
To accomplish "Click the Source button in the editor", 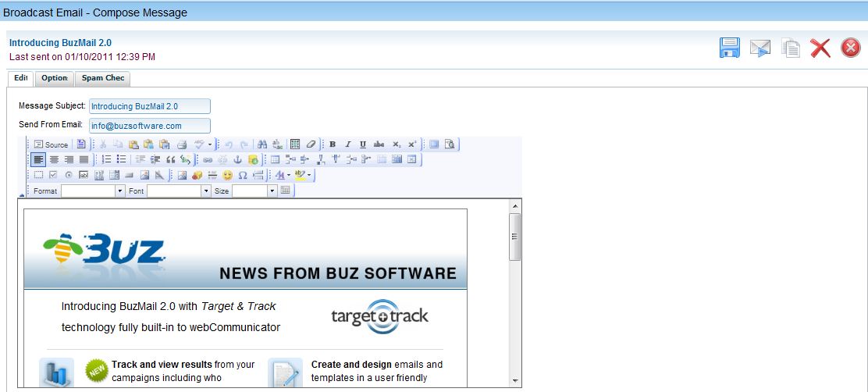I will click(52, 144).
